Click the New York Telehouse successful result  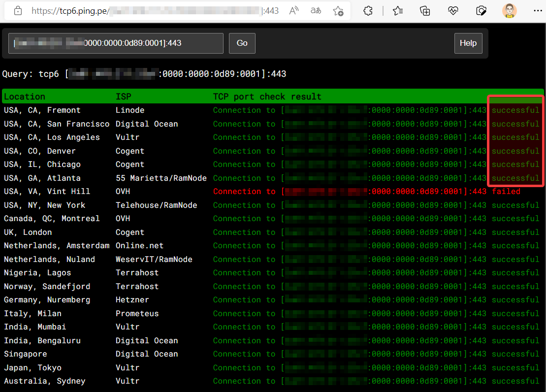point(515,205)
